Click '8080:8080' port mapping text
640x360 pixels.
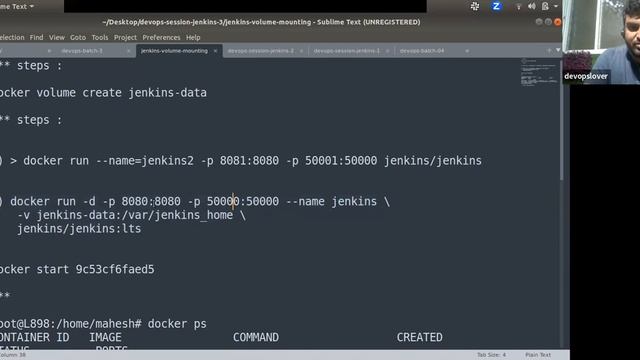(151, 202)
